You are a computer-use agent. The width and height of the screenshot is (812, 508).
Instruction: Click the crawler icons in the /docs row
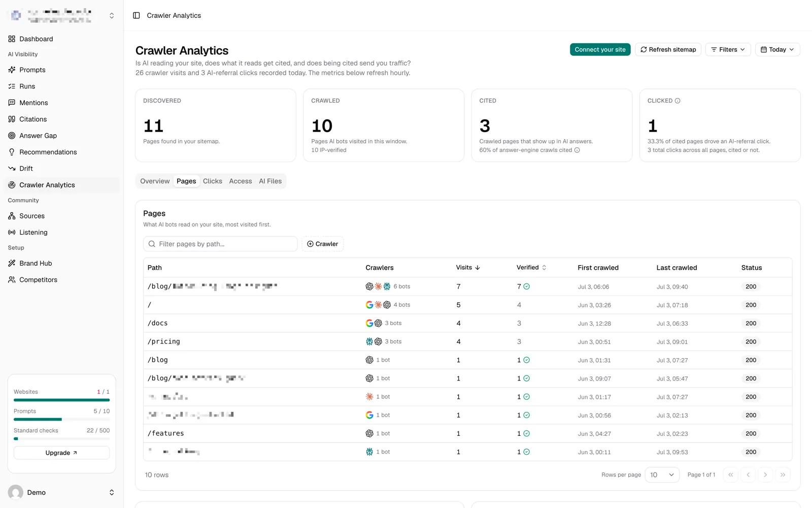374,323
